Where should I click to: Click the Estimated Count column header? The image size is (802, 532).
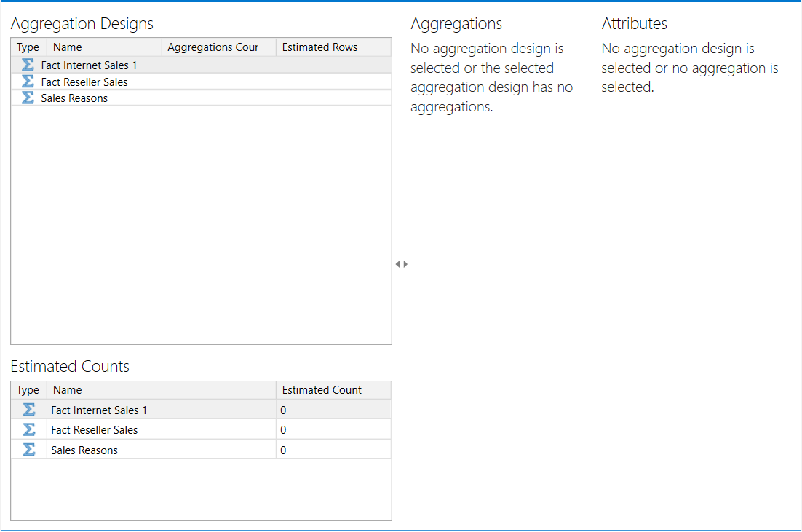point(322,389)
